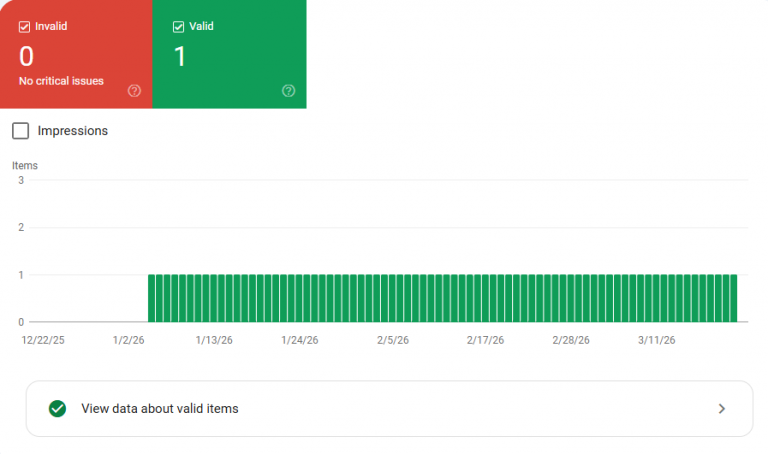
Task: Click the last green bar in the chart
Action: click(x=733, y=298)
